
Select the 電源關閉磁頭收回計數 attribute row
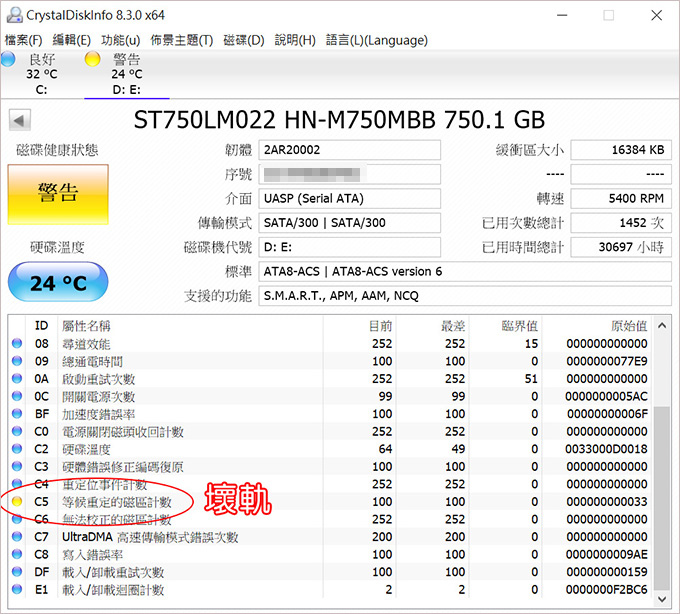point(330,431)
